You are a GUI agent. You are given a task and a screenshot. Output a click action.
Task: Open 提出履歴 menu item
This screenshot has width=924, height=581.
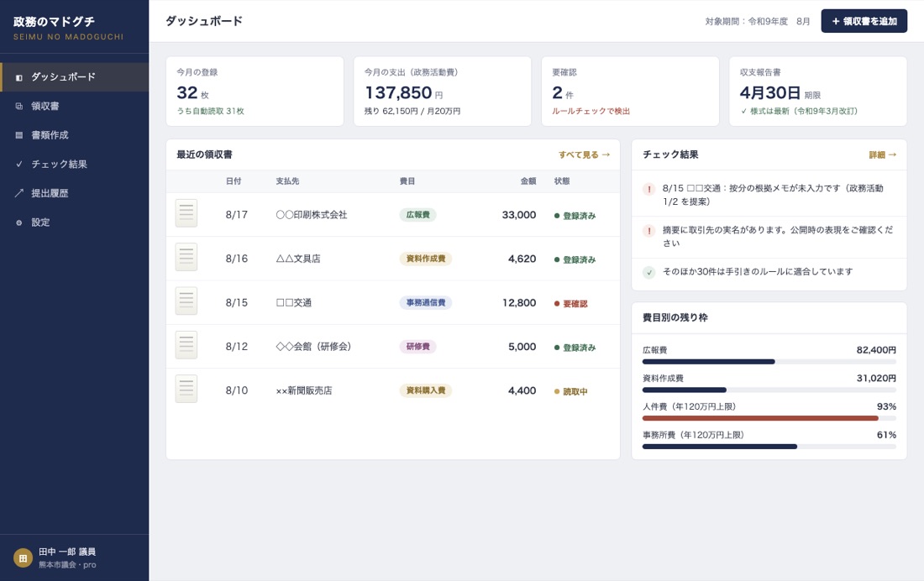click(74, 192)
